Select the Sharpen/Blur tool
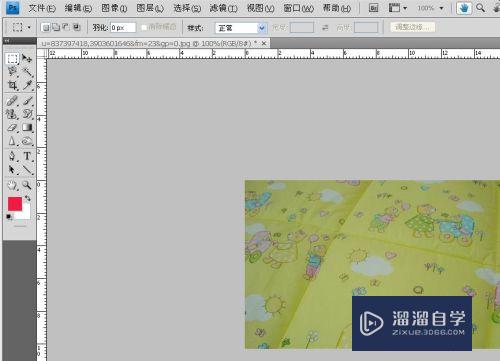The image size is (500, 361). [x=12, y=141]
